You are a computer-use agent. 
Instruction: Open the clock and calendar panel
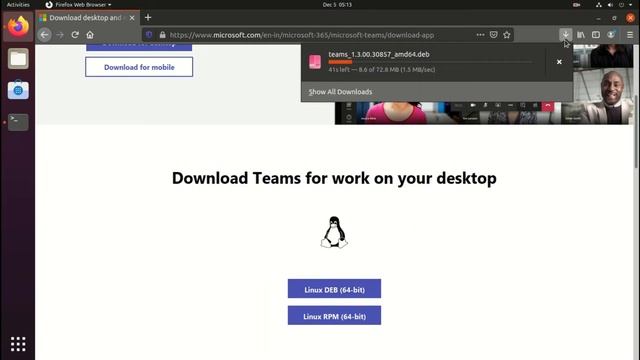click(x=337, y=4)
